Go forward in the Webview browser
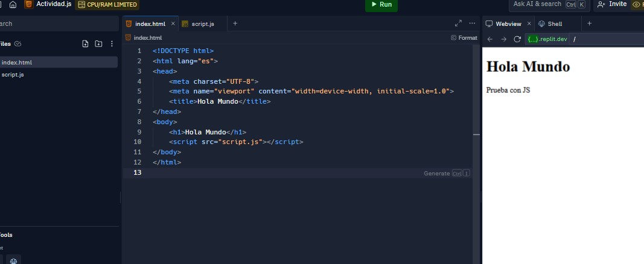This screenshot has width=644, height=264. 503,39
